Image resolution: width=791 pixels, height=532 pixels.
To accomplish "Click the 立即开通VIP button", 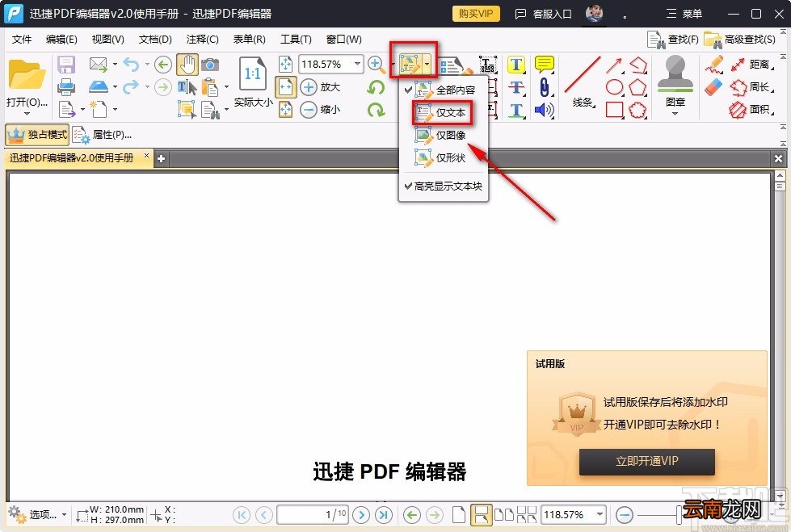I will [646, 461].
